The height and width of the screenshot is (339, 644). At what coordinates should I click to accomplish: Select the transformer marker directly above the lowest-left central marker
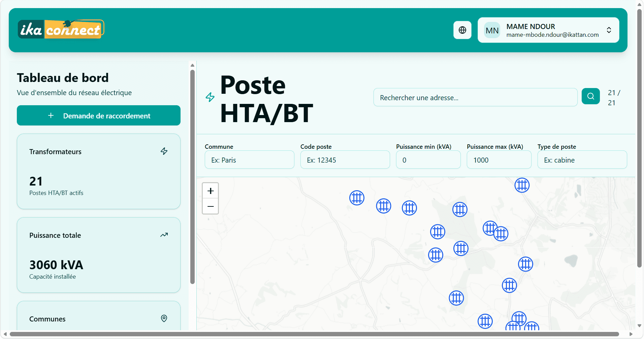pyautogui.click(x=438, y=232)
